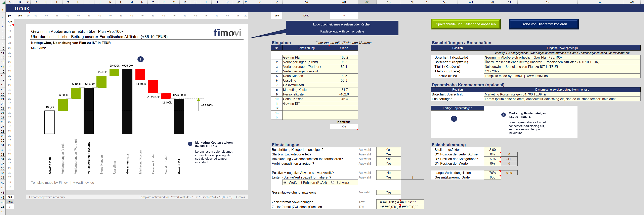This screenshot has height=215, width=644.
Task: Click 'Gesamtskalierung Grafik' value 800
Action: coord(492,177)
